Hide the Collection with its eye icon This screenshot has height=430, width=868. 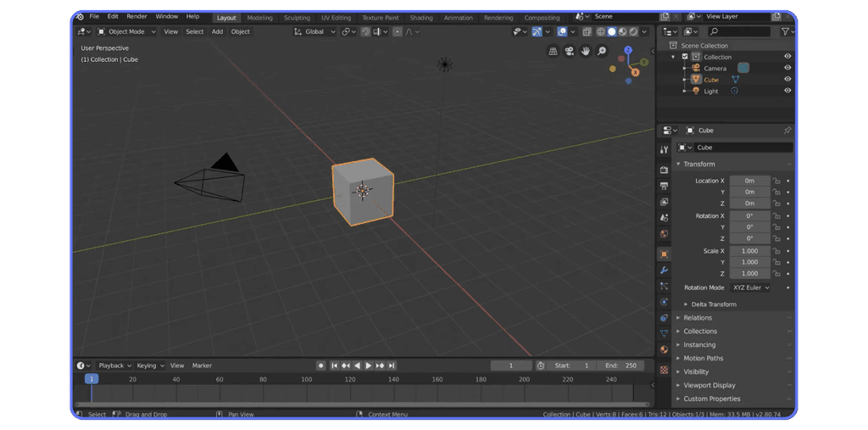[x=787, y=57]
